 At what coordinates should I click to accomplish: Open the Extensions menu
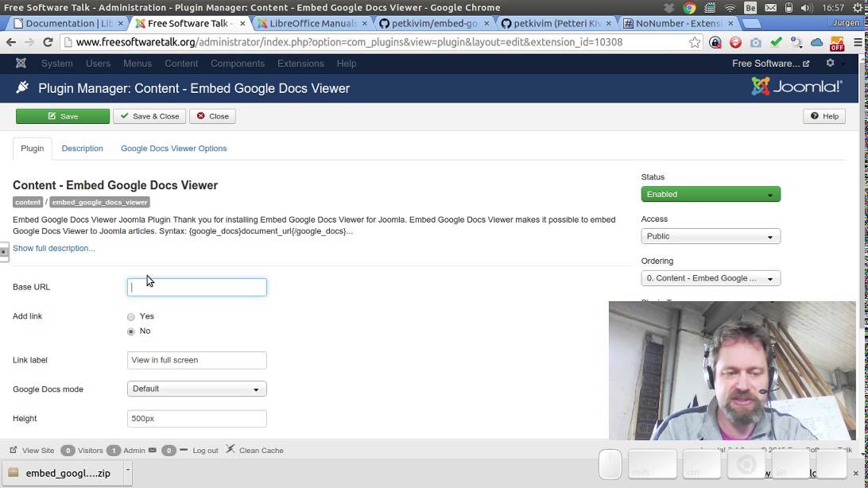[x=300, y=64]
